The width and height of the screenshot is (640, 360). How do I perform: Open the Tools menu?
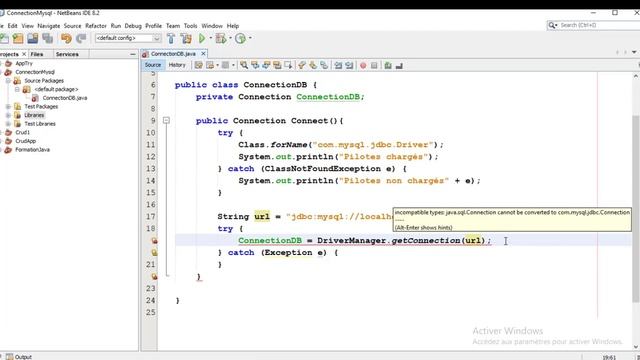pyautogui.click(x=190, y=26)
